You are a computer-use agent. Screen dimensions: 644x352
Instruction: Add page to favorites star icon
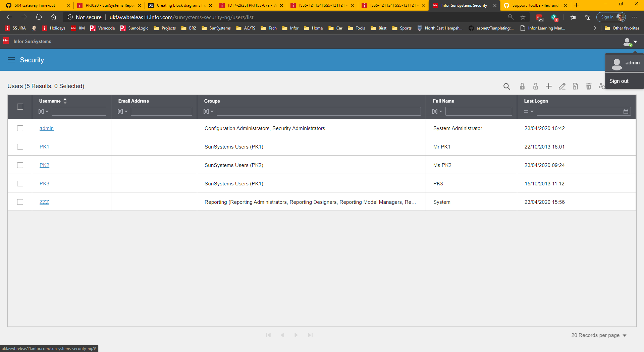[x=523, y=17]
